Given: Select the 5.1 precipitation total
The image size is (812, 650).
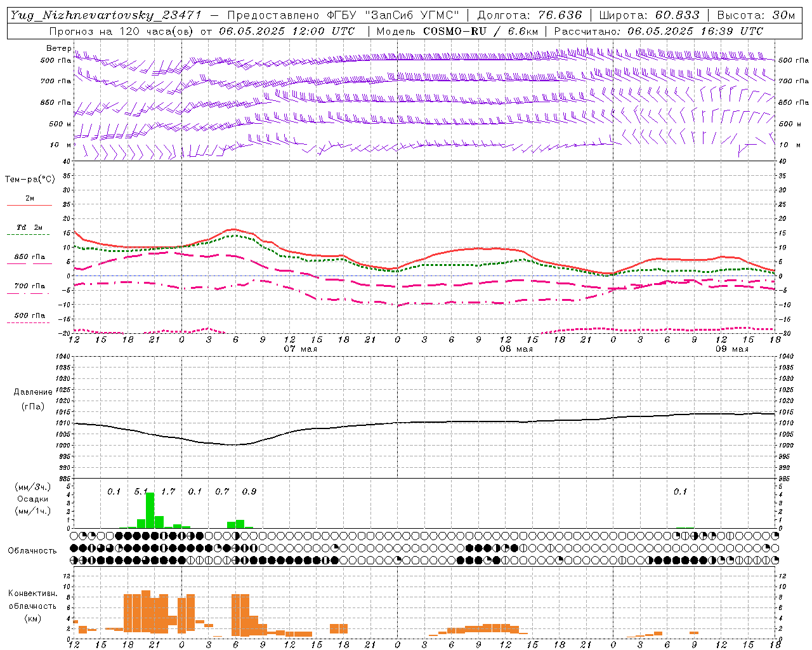Looking at the screenshot, I should pos(141,492).
